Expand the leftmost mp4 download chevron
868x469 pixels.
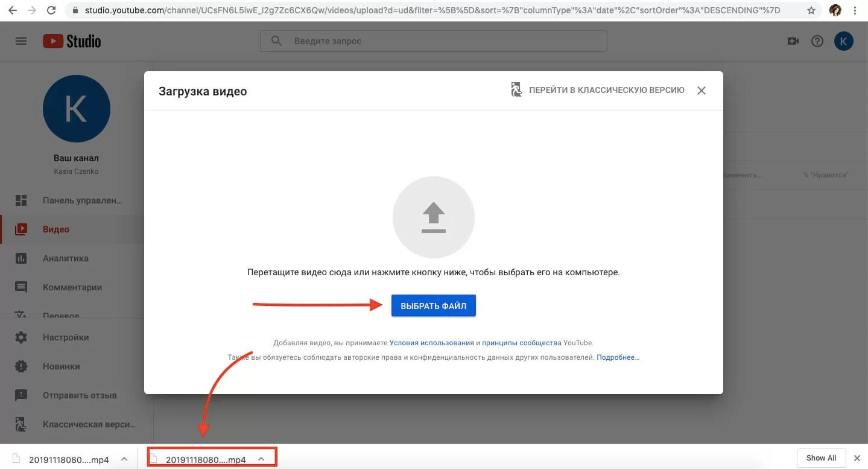click(x=124, y=459)
